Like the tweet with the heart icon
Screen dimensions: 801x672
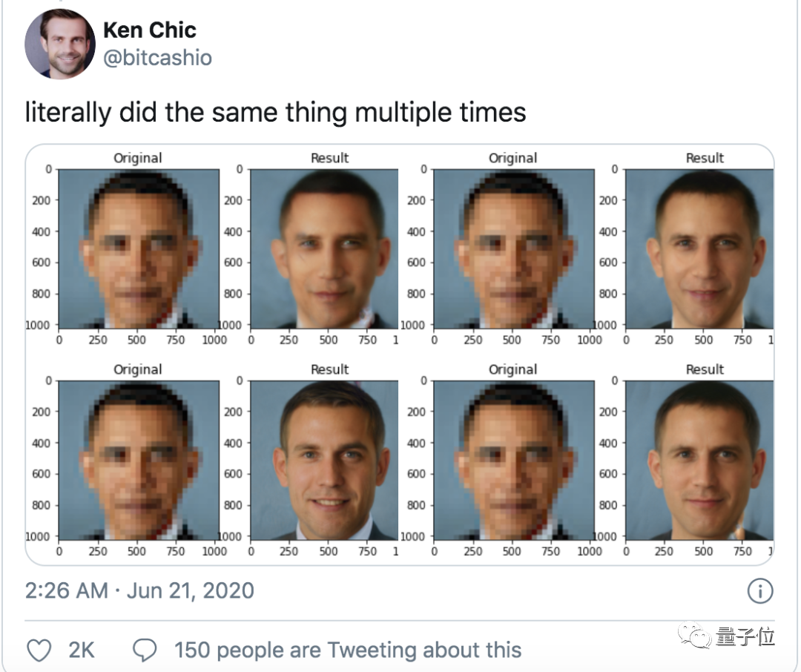point(39,650)
